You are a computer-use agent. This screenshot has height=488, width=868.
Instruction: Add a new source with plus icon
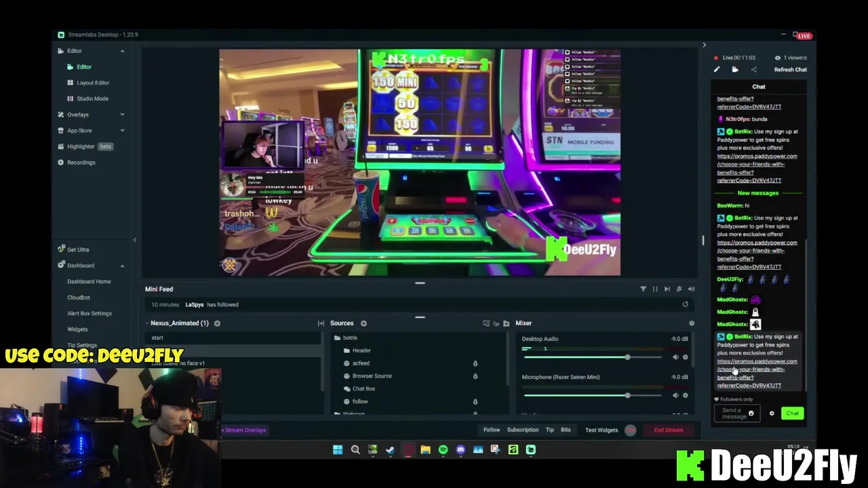point(363,323)
